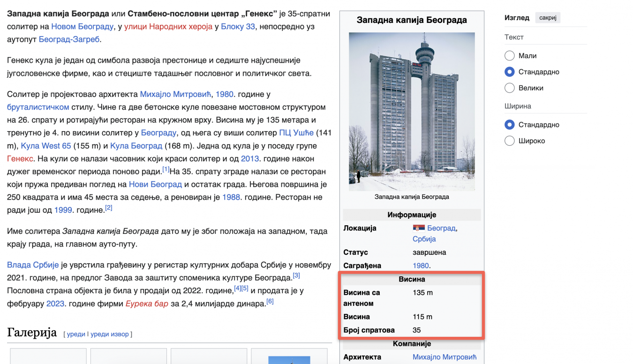
Task: Follow the Влада Србије link
Action: [x=33, y=265]
